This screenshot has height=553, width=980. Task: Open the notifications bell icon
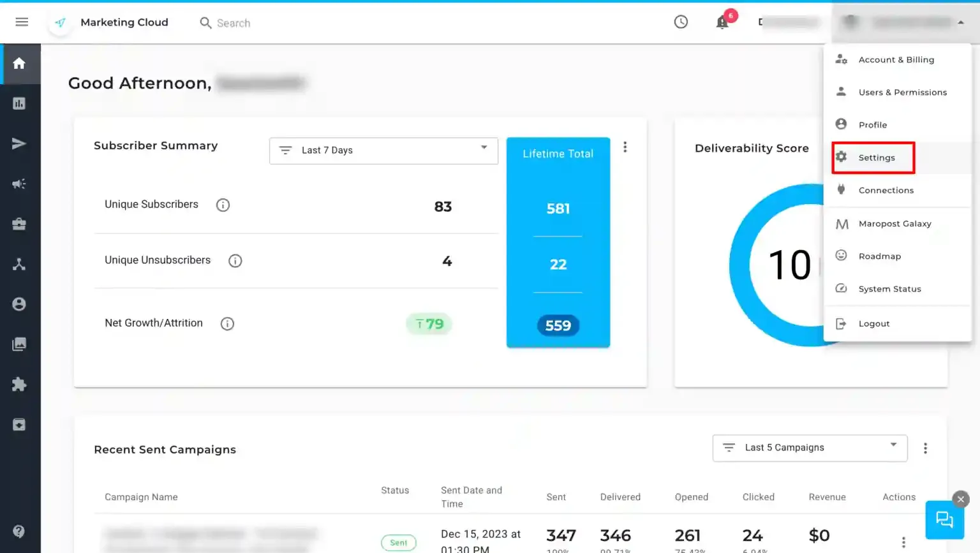722,22
